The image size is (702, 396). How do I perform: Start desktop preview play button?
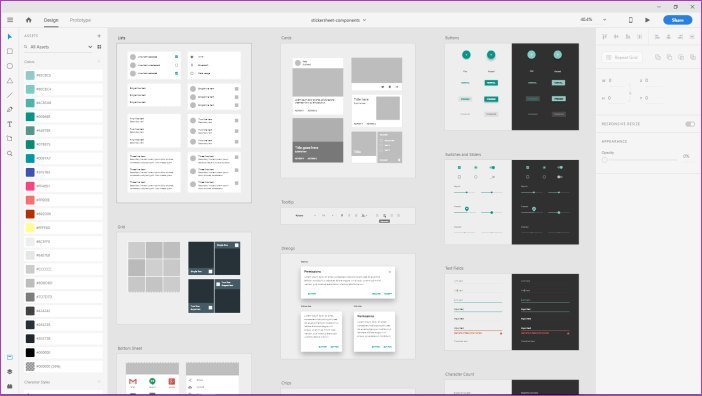click(x=647, y=20)
